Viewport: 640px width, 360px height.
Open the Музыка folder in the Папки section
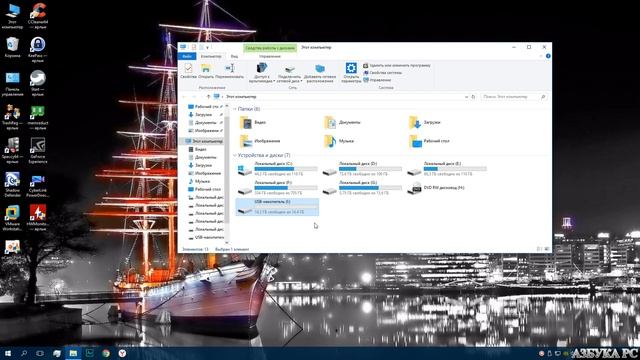click(339, 141)
